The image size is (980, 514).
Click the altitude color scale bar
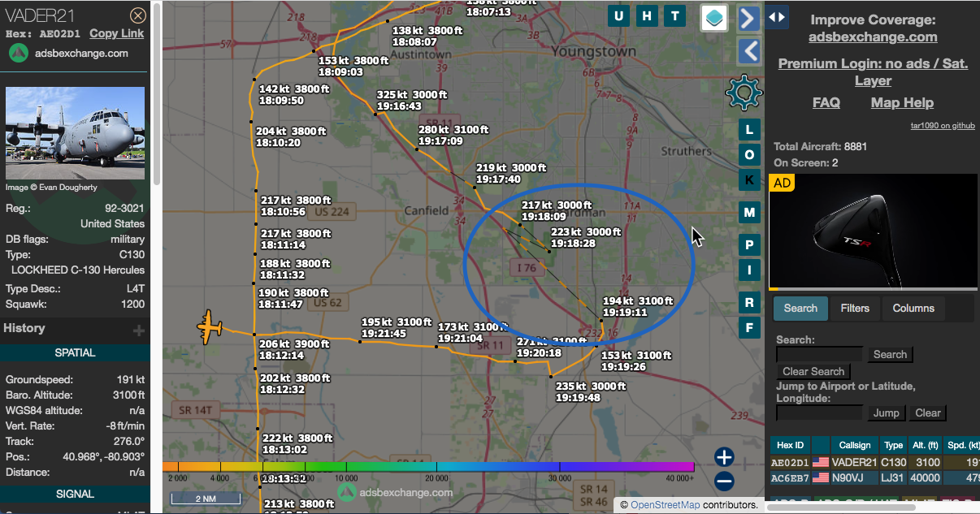(x=428, y=467)
